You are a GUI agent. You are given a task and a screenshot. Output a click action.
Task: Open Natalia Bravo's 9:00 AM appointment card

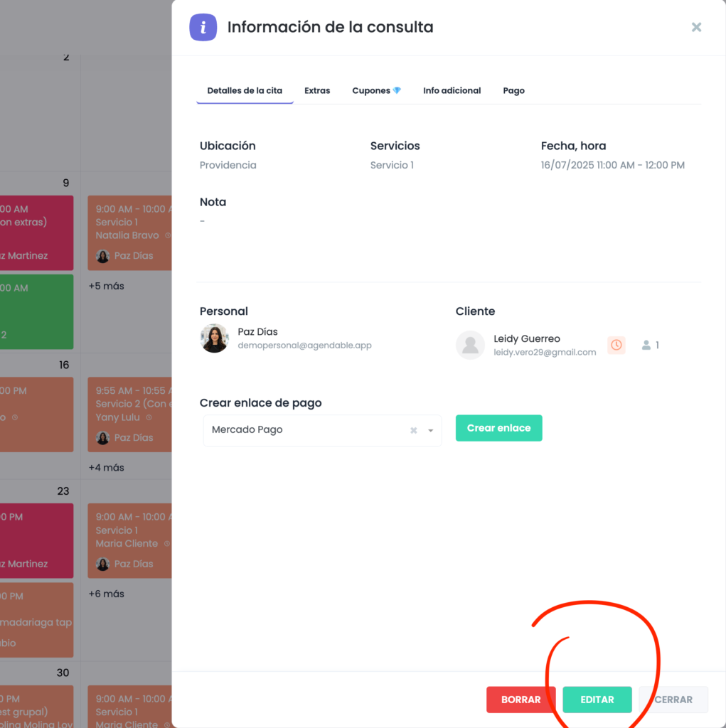click(129, 232)
